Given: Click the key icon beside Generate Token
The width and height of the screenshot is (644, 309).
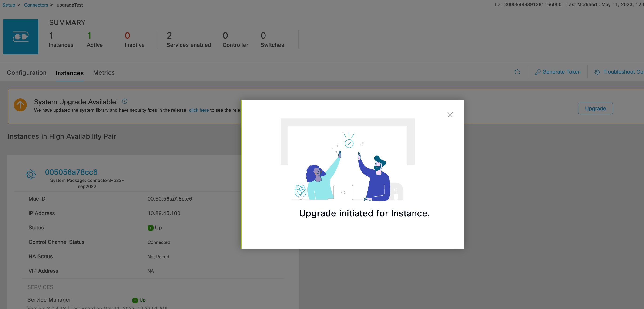Looking at the screenshot, I should pos(537,72).
